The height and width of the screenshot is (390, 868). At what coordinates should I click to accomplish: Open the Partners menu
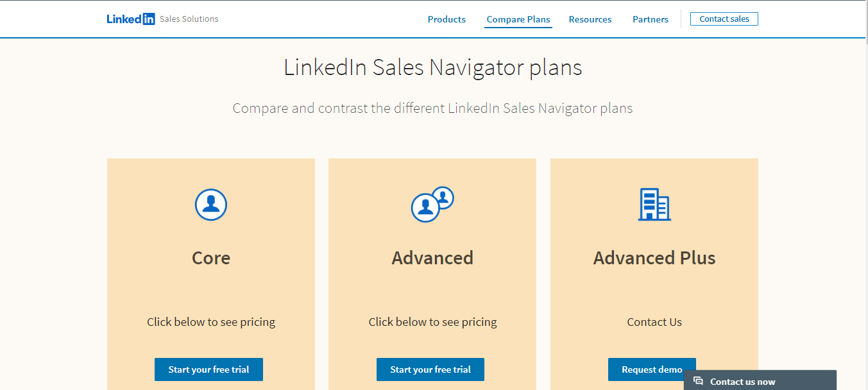[x=650, y=19]
